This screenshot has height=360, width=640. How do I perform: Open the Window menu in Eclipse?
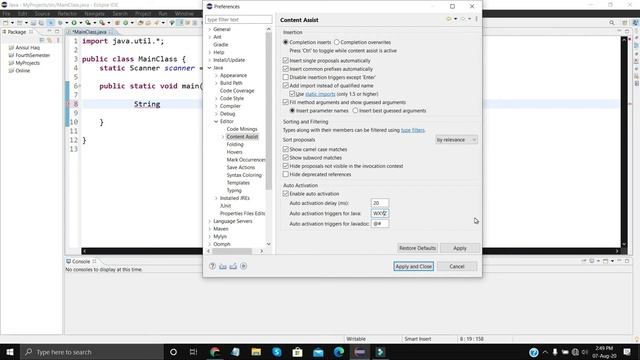coord(184,14)
